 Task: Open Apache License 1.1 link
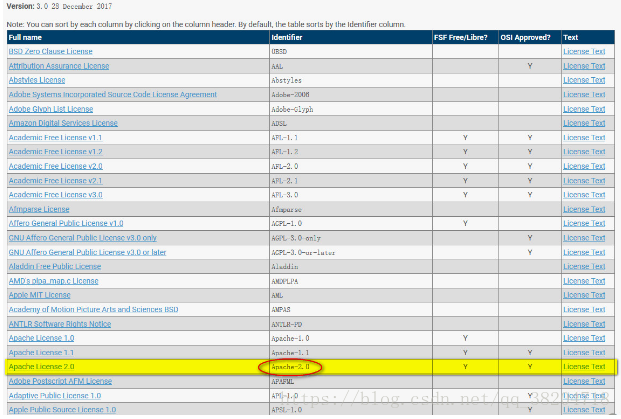coord(41,353)
